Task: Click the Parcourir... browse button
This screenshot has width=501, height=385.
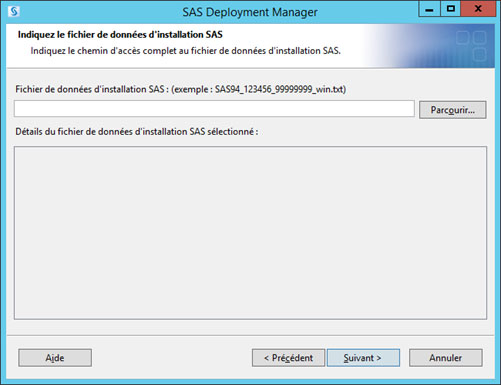Action: 452,110
